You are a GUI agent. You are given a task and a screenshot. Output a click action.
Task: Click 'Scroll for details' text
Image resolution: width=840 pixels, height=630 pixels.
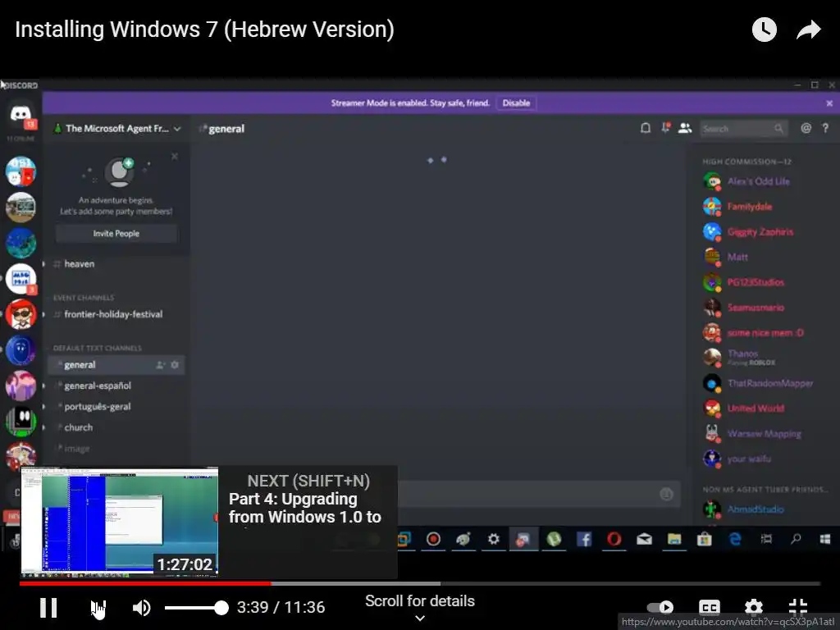coord(420,601)
